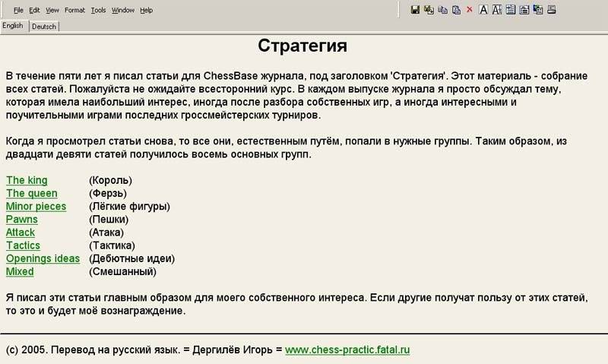The height and width of the screenshot is (364, 608).
Task: Open the 'Mixed' link
Action: [x=20, y=271]
